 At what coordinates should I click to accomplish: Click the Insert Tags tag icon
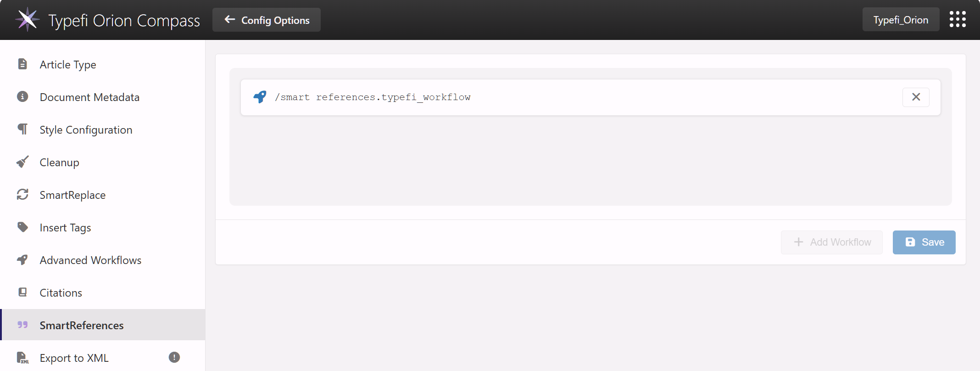coord(22,227)
